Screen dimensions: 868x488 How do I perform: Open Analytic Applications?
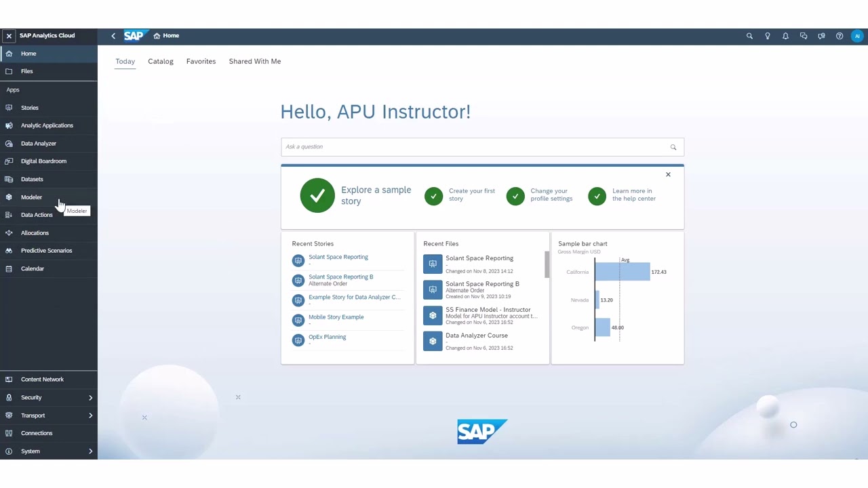pos(49,125)
